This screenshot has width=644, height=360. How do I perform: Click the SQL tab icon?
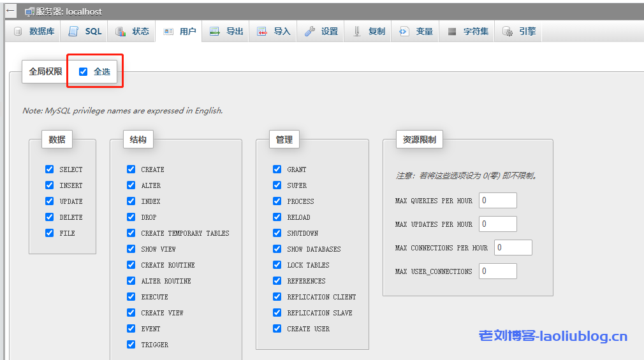tap(74, 31)
